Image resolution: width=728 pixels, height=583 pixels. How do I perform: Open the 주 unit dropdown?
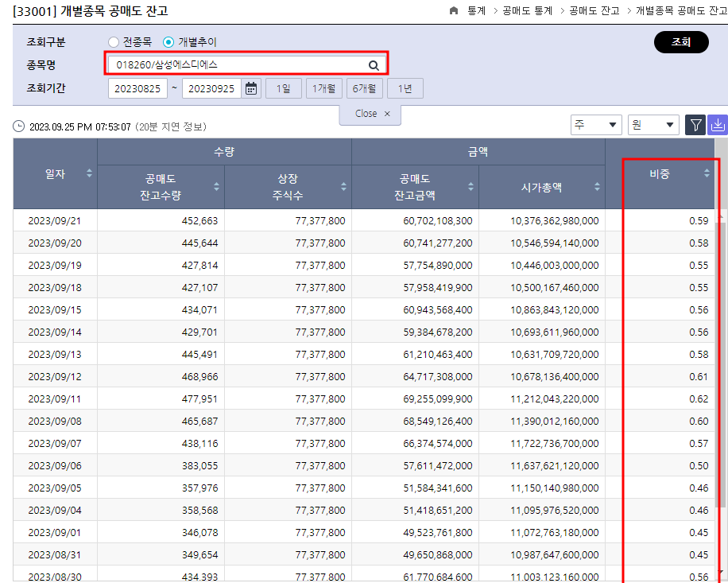click(596, 125)
